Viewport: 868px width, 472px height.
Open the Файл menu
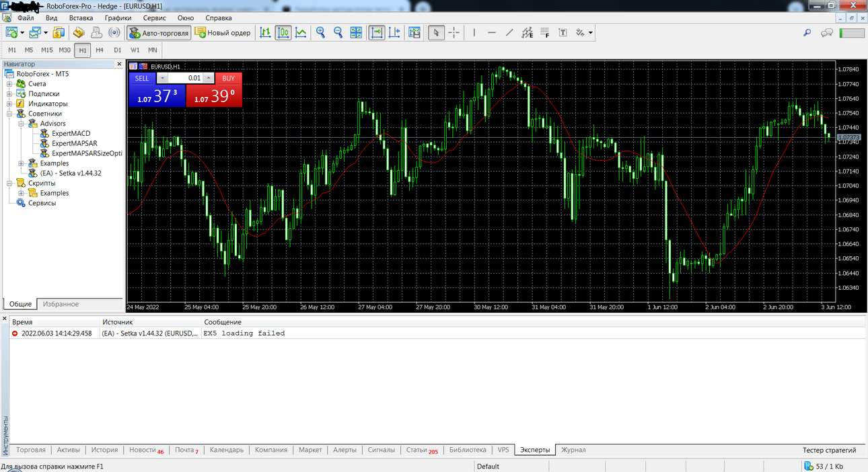[x=25, y=18]
